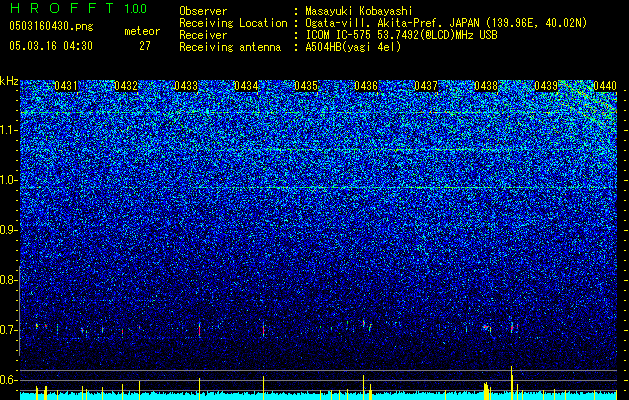The image size is (629, 400).
Task: Click the 0432 time marker
Action: [x=126, y=86]
